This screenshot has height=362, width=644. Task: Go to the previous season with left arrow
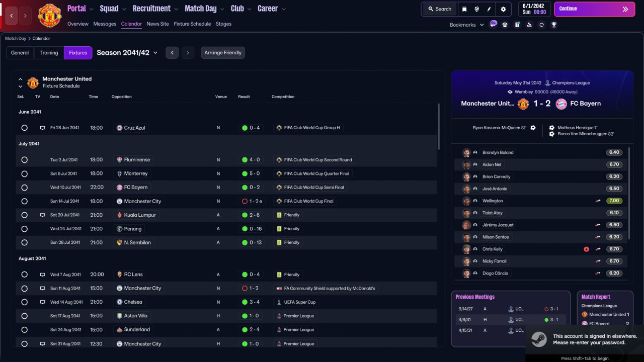tap(172, 53)
